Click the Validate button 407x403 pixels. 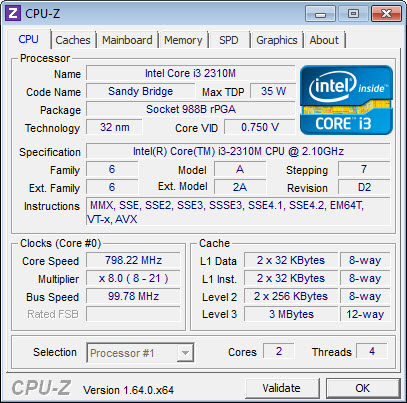[x=282, y=388]
